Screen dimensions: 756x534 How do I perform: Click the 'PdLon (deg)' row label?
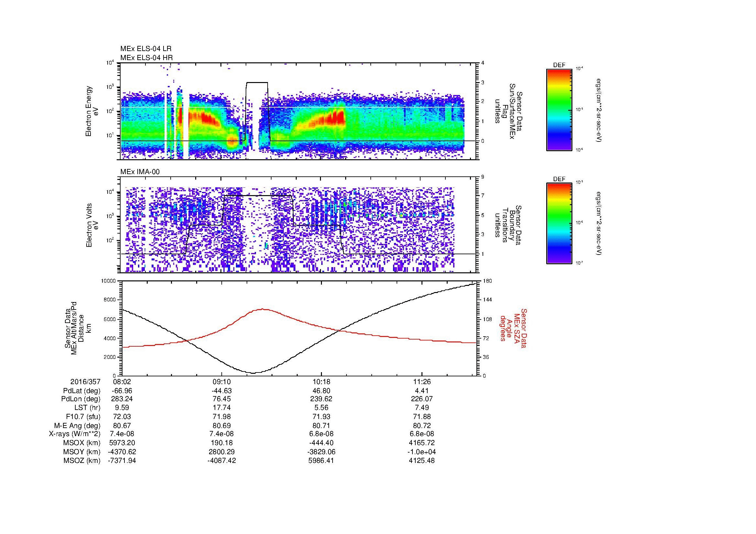[x=81, y=399]
